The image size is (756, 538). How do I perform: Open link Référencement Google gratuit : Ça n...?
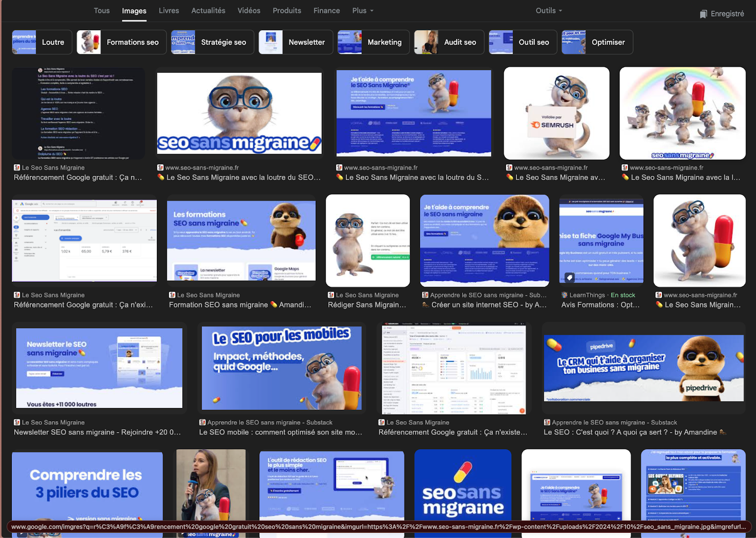click(x=77, y=177)
